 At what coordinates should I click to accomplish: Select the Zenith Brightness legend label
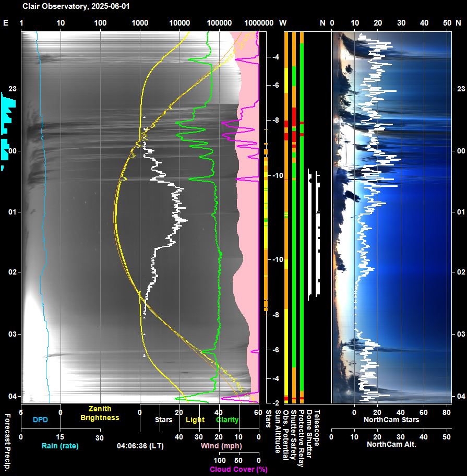(x=99, y=413)
